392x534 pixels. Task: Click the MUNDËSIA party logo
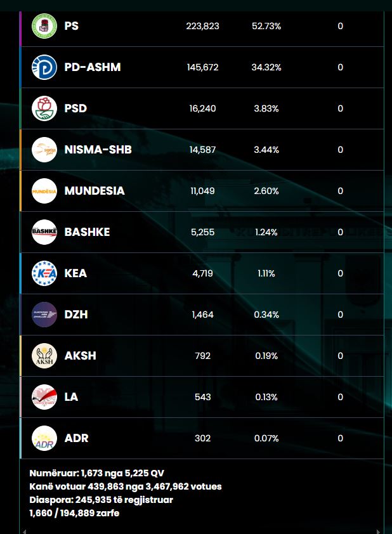coord(44,191)
